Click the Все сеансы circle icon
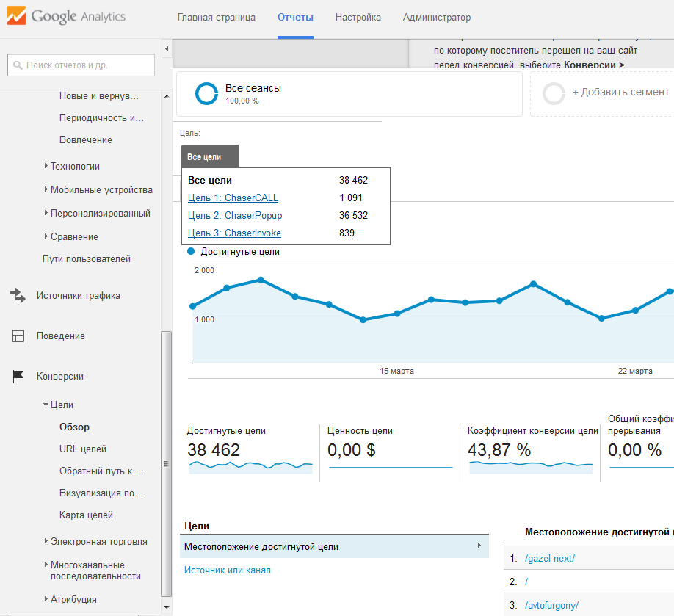Image resolution: width=674 pixels, height=616 pixels. [206, 94]
